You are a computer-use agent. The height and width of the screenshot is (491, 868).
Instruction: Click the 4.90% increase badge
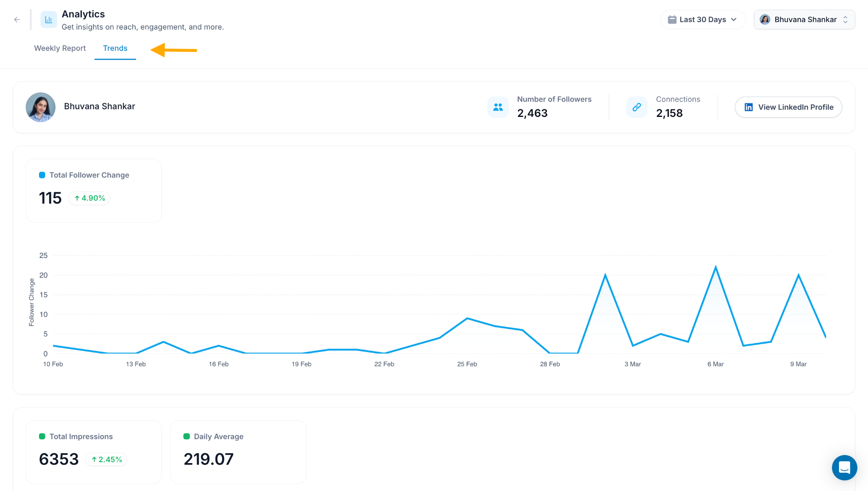click(89, 198)
